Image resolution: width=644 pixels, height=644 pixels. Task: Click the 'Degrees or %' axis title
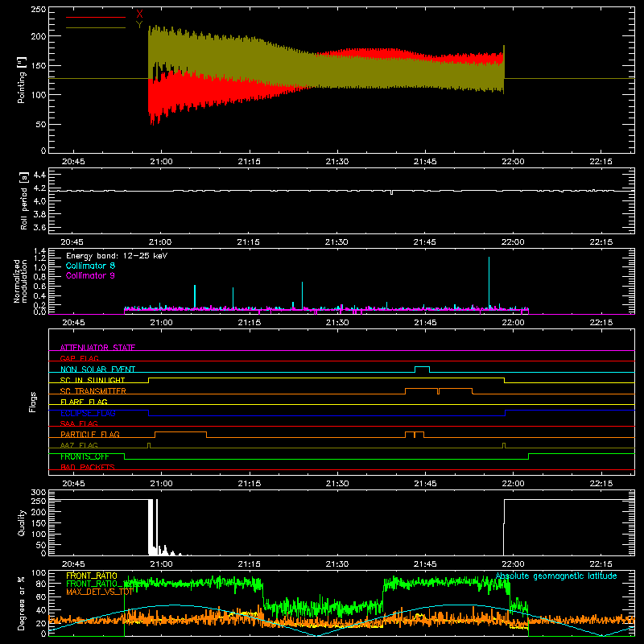(x=22, y=604)
